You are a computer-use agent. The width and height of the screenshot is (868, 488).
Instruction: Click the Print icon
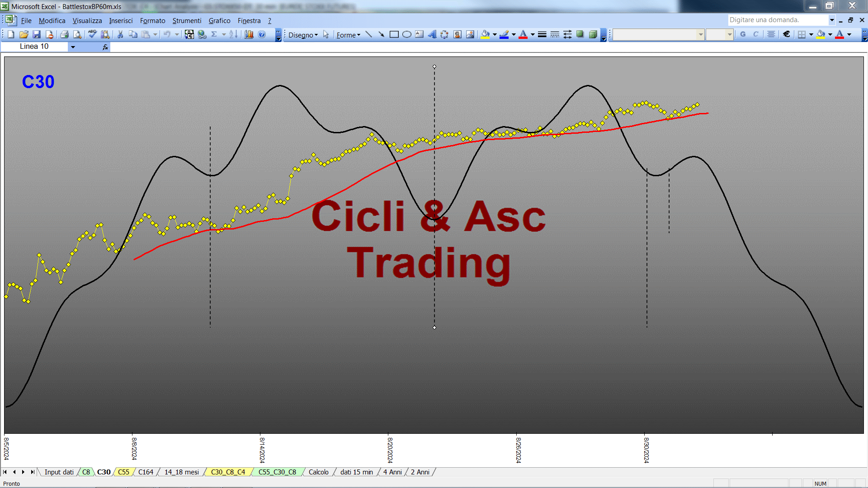click(x=64, y=35)
